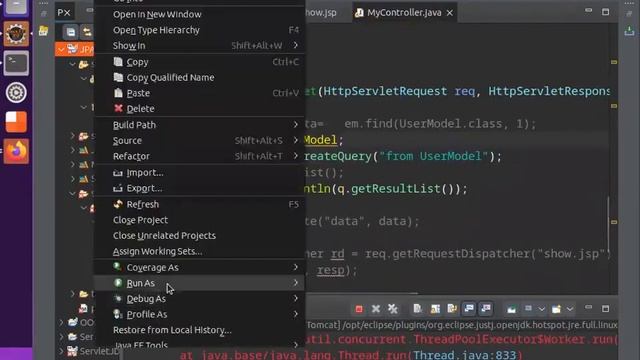
Task: Open the Profile As submenu
Action: tap(200, 314)
